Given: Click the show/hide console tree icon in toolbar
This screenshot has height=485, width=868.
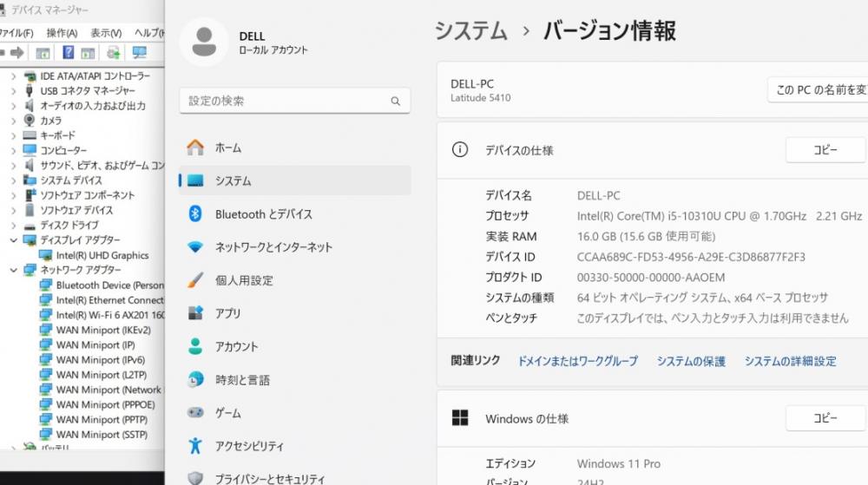Looking at the screenshot, I should [x=43, y=53].
